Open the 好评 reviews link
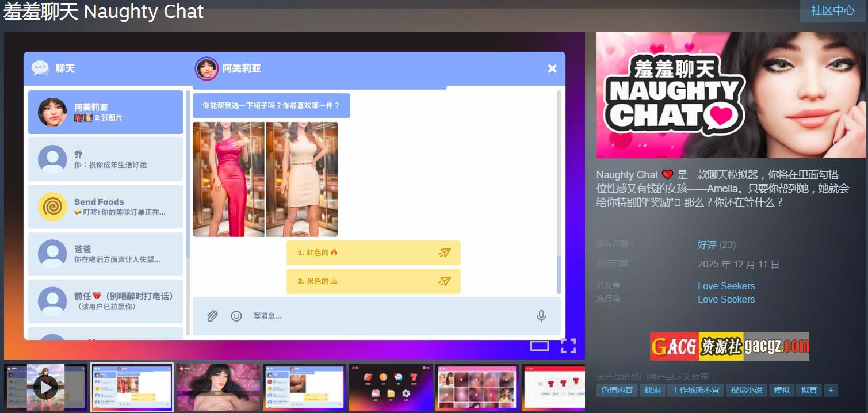 [706, 244]
